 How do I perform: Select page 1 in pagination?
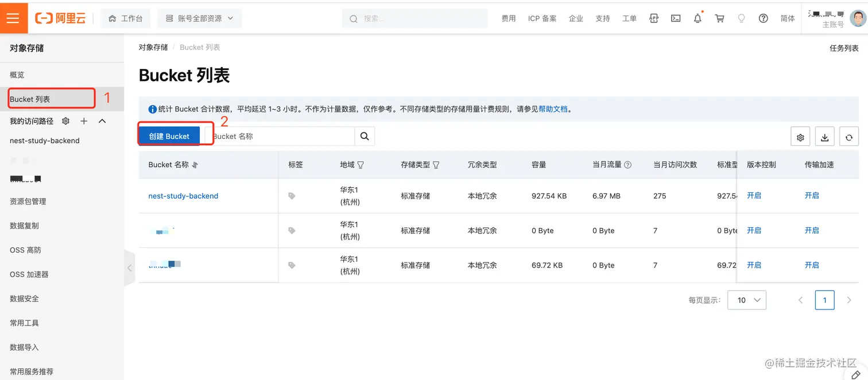[x=825, y=300]
